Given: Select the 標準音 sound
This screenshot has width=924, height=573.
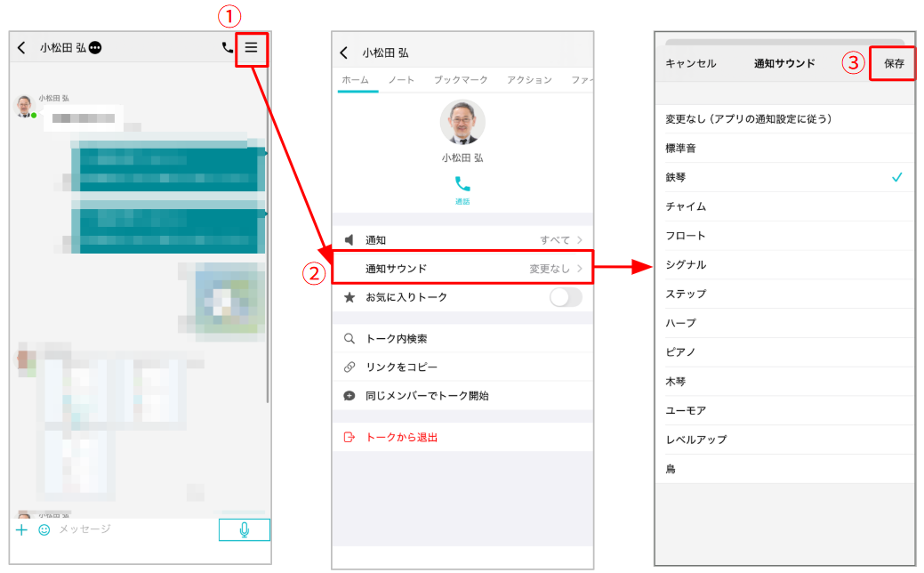Looking at the screenshot, I should coord(785,148).
